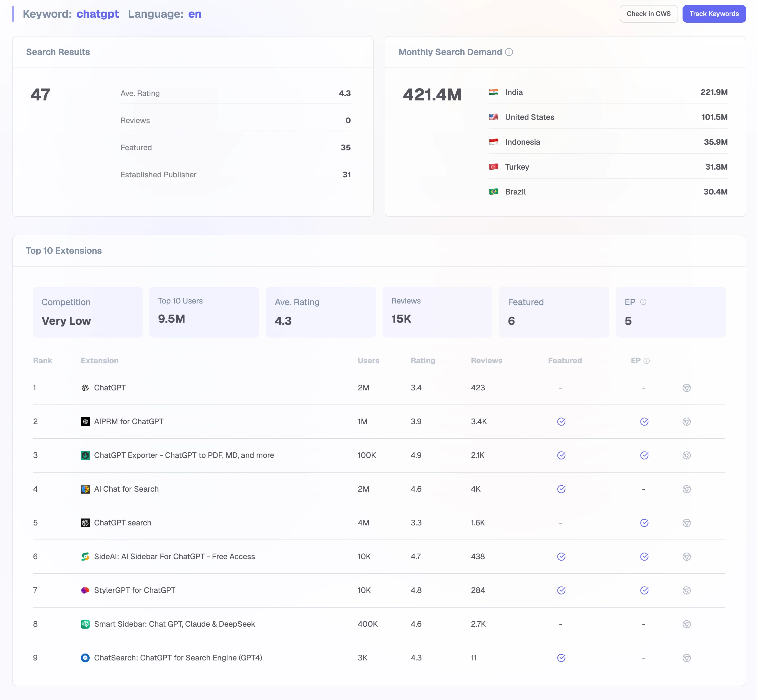Click the Rating column header
The height and width of the screenshot is (700, 757).
(423, 361)
